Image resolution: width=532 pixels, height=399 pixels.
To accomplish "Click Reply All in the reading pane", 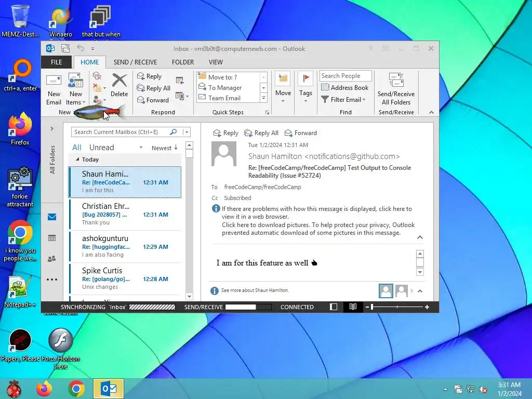I will pos(261,133).
